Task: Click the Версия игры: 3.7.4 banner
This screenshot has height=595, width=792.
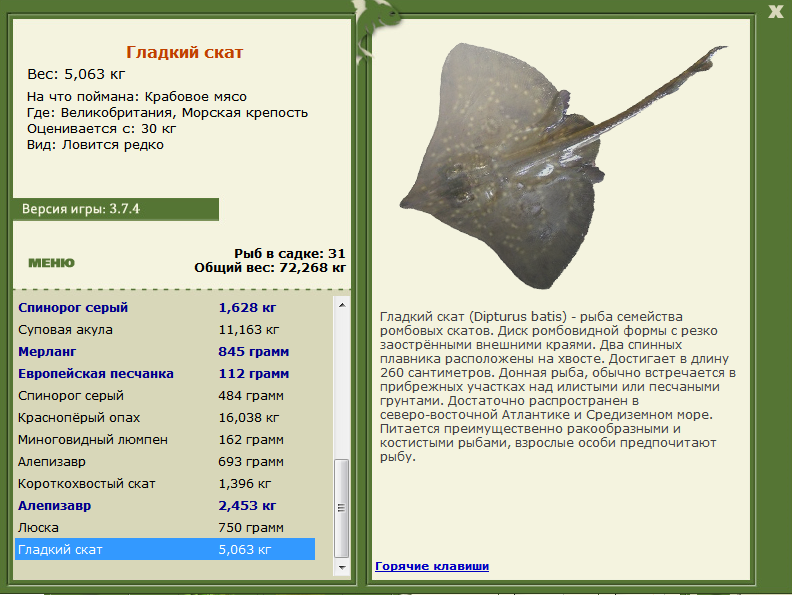Action: (x=116, y=209)
